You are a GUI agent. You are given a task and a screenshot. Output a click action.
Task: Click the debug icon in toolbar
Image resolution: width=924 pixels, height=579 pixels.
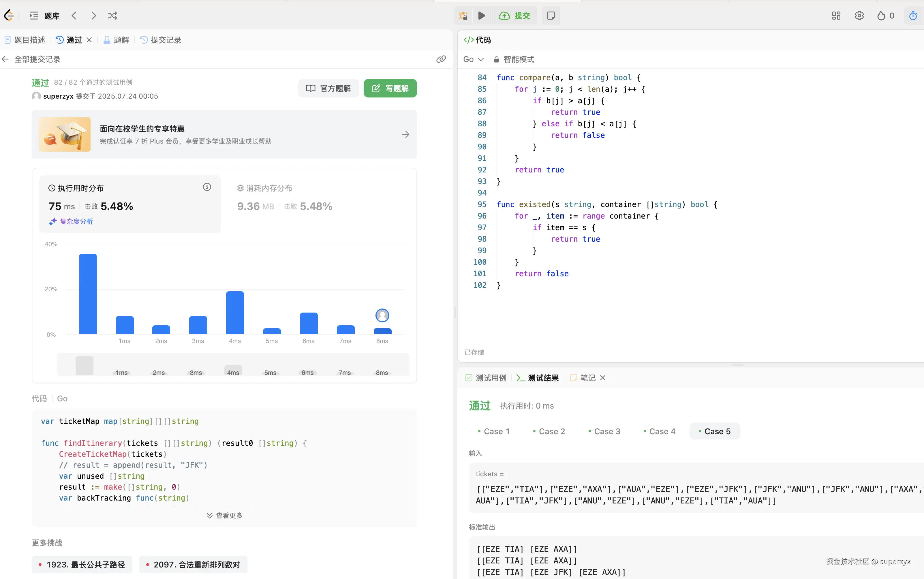(x=463, y=16)
